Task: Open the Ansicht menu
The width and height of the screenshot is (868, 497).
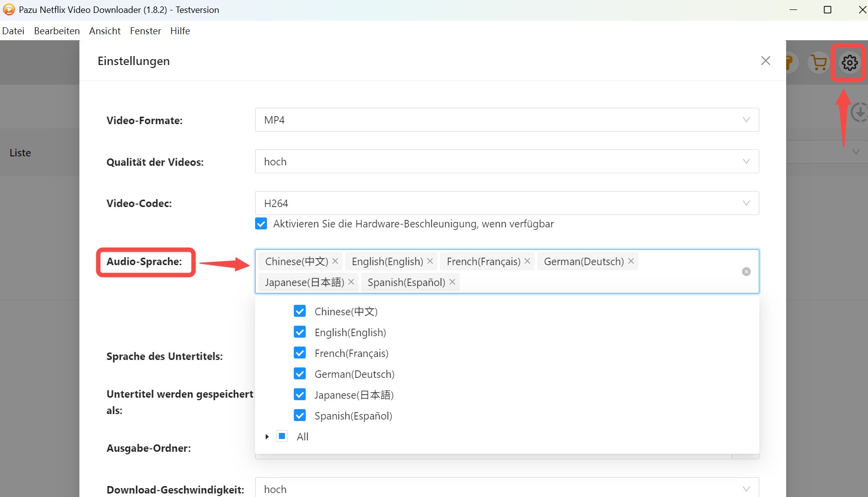Action: 105,31
